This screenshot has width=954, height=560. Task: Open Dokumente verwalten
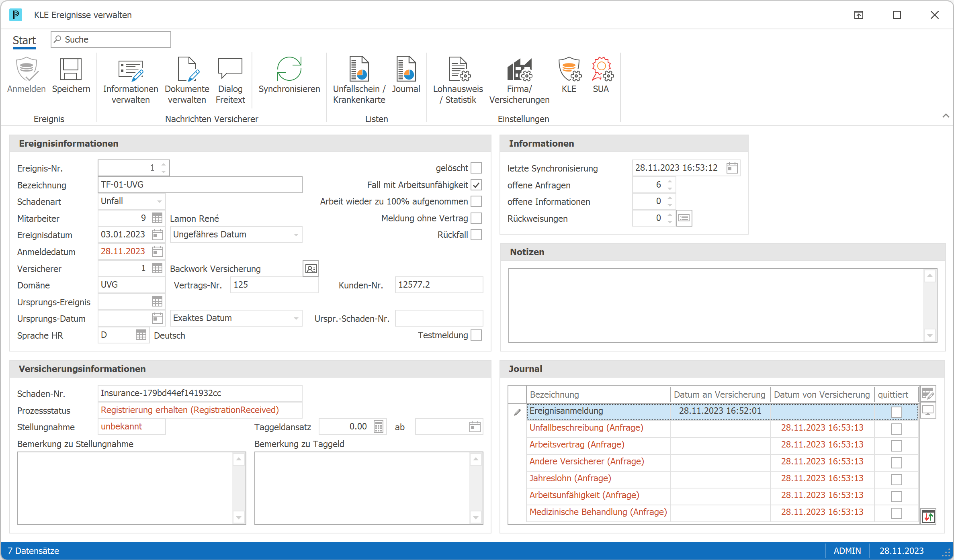(x=187, y=80)
